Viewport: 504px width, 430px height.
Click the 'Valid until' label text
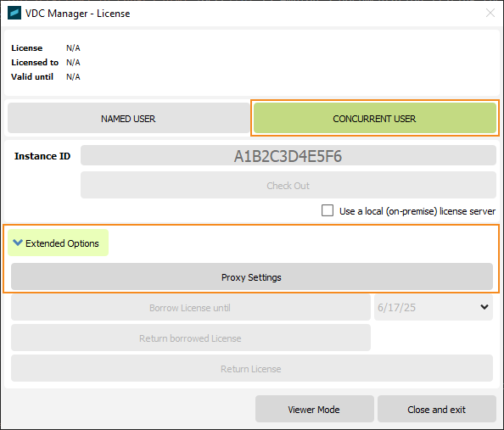pyautogui.click(x=32, y=77)
